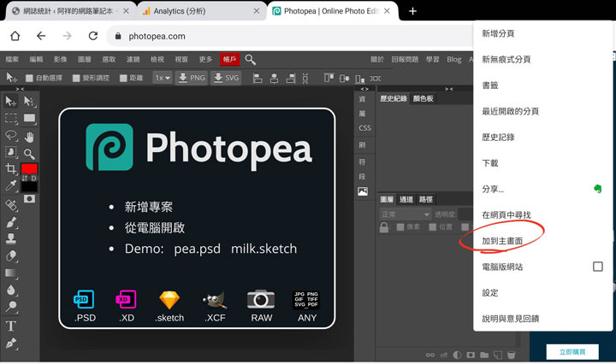Image resolution: width=616 pixels, height=364 pixels.
Task: Click the align left edges icon
Action: coord(258,79)
